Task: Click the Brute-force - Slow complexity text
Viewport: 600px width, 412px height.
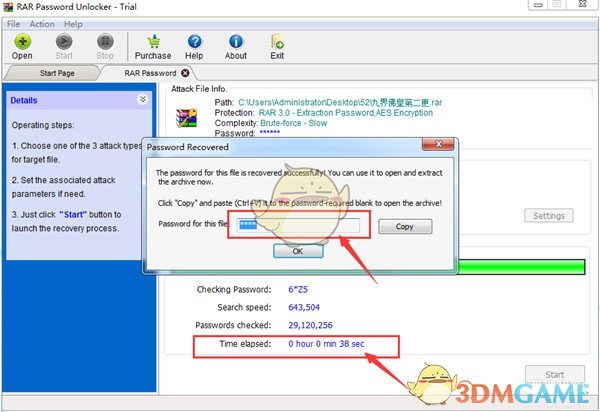Action: 293,123
